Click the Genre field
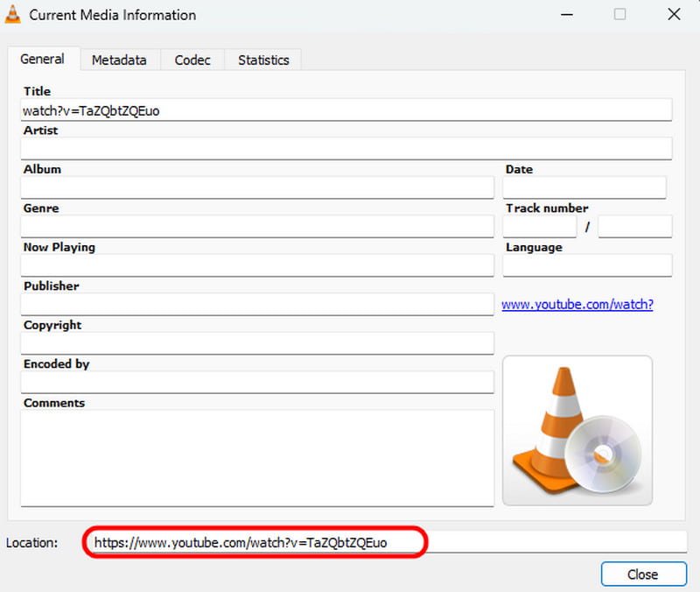 point(256,226)
